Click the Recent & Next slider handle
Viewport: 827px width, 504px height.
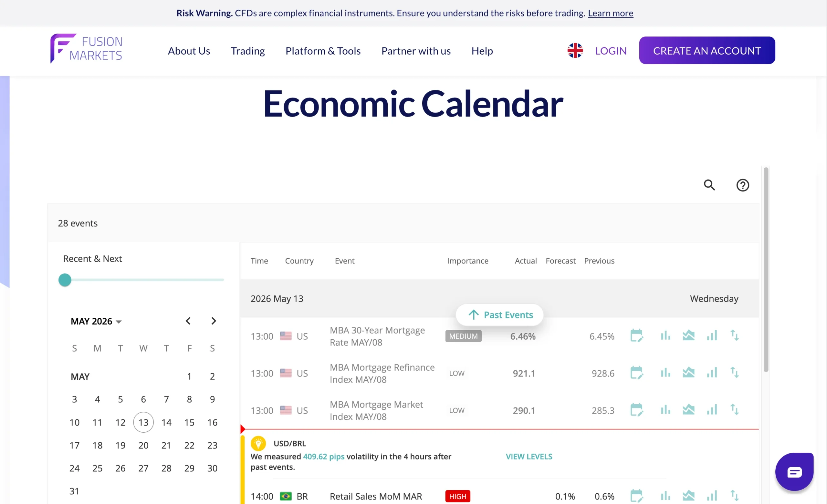pos(65,280)
